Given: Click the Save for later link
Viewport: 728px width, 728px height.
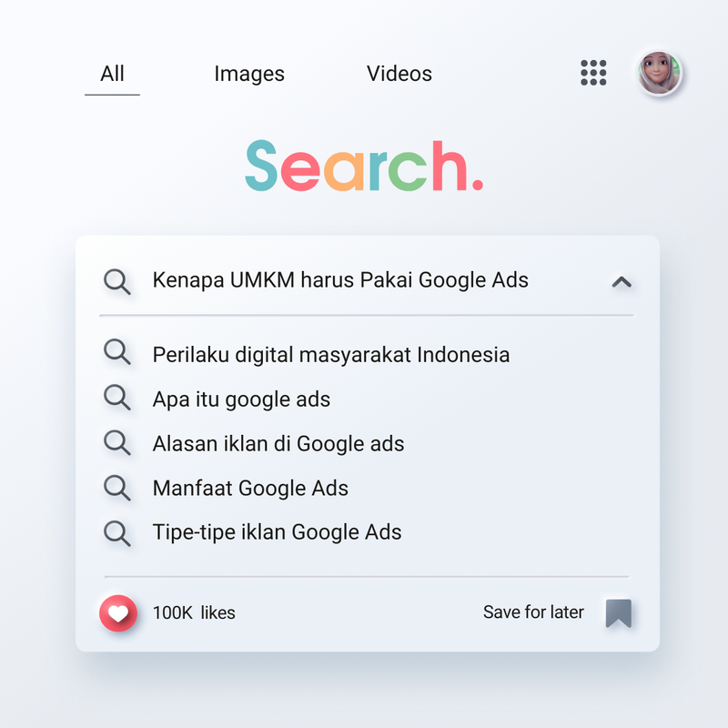Looking at the screenshot, I should (533, 612).
